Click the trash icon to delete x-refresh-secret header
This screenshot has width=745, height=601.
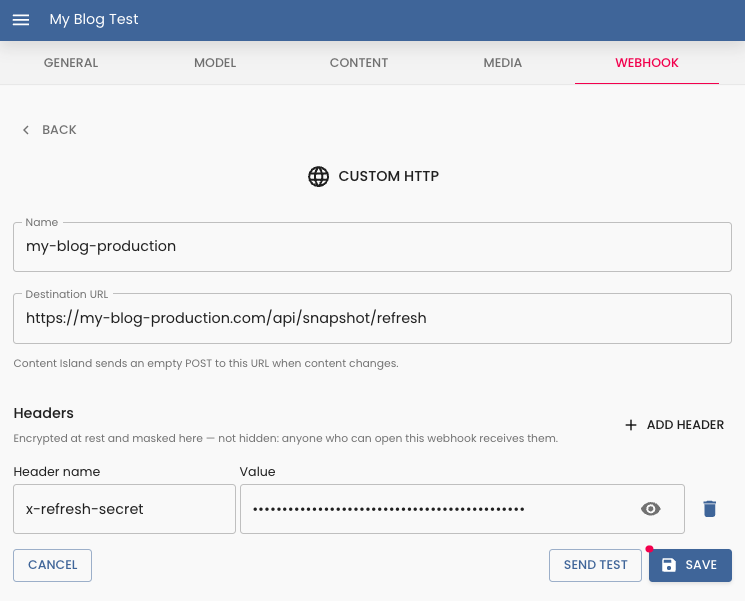coord(709,509)
